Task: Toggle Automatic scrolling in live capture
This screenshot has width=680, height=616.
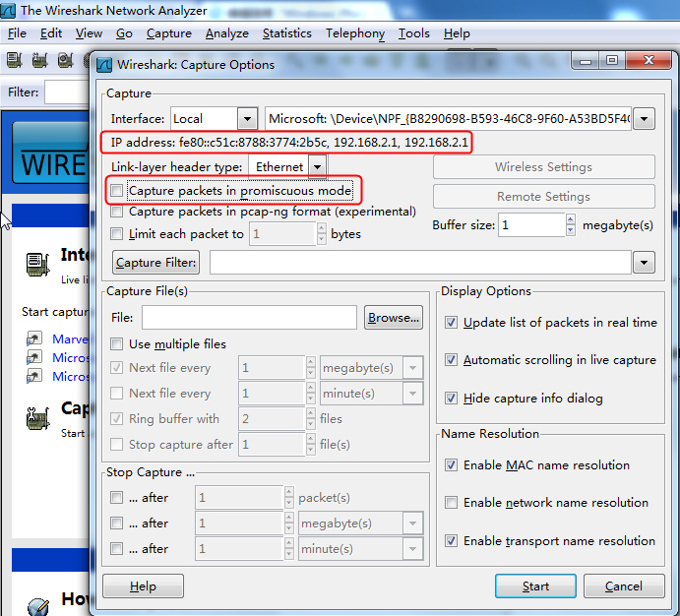Action: point(451,360)
